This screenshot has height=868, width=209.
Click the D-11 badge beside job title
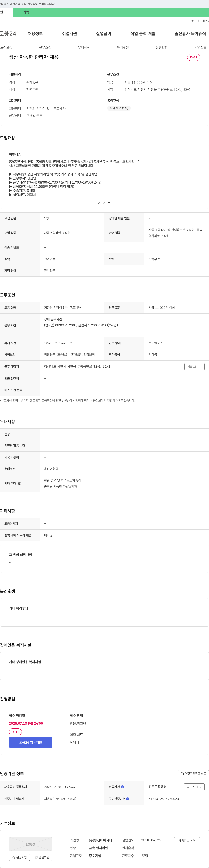click(x=194, y=57)
